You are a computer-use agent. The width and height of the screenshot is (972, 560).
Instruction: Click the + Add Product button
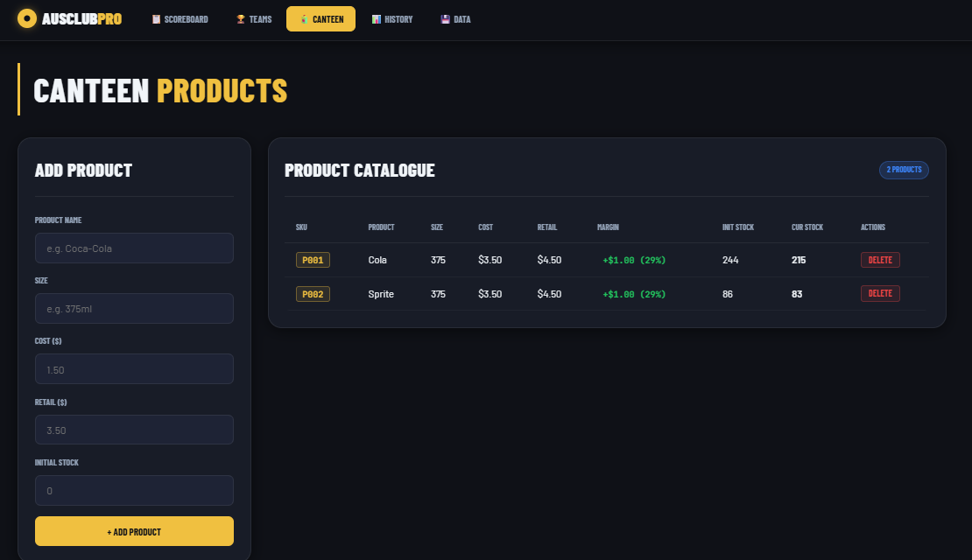click(x=134, y=531)
